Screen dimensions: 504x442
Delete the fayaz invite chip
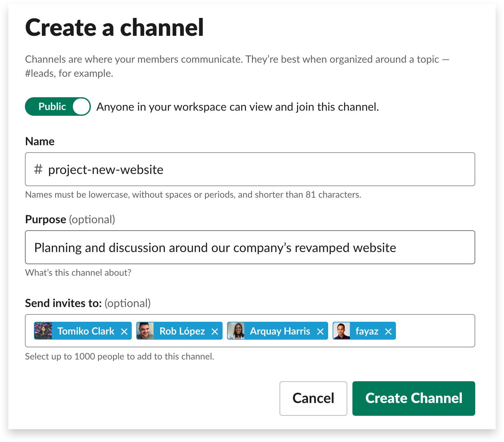point(388,332)
